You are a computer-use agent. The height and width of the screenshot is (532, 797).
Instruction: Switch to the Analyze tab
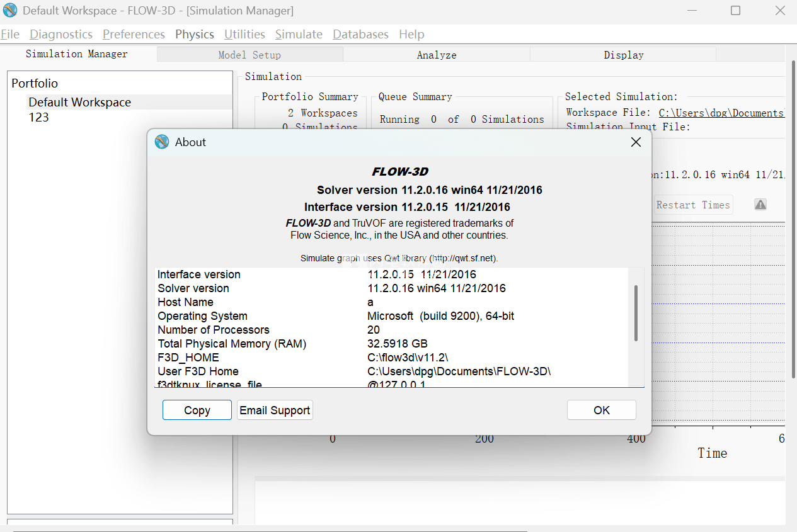point(437,55)
